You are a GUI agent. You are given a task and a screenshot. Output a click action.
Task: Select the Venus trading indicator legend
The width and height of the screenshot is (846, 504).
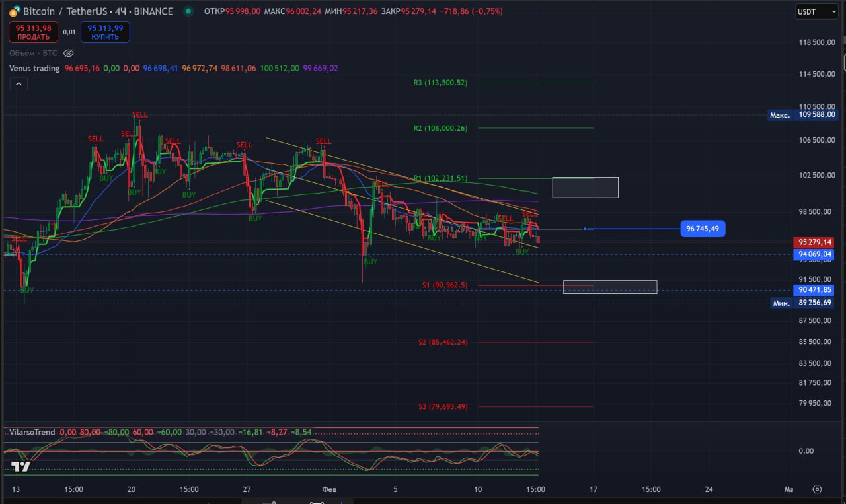[34, 68]
